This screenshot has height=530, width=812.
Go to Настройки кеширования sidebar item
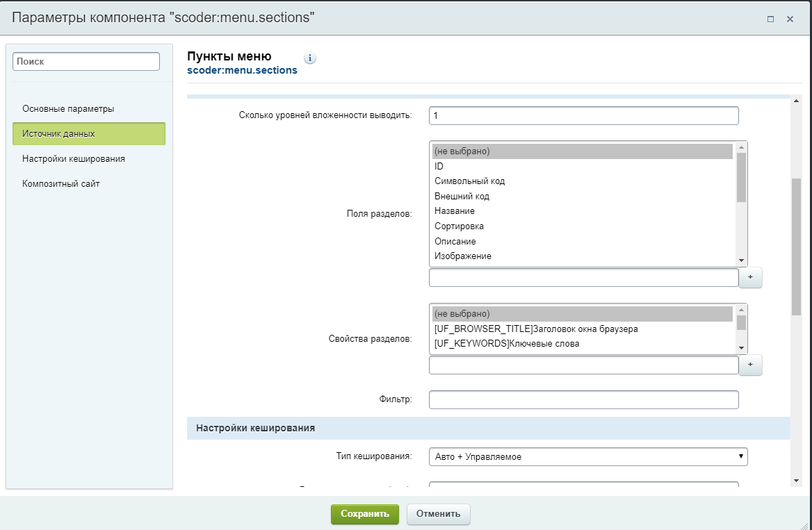pos(74,158)
